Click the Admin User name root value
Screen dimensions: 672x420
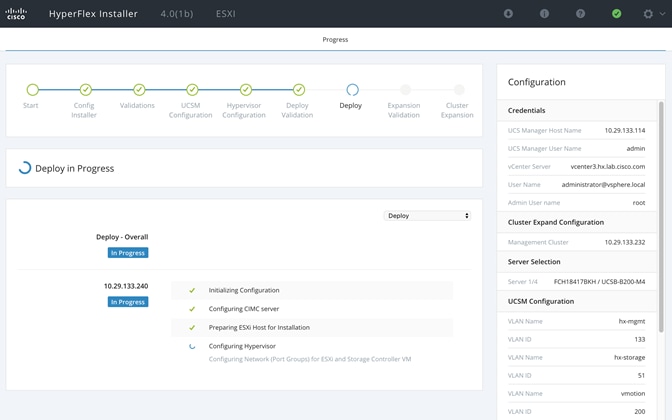(639, 203)
